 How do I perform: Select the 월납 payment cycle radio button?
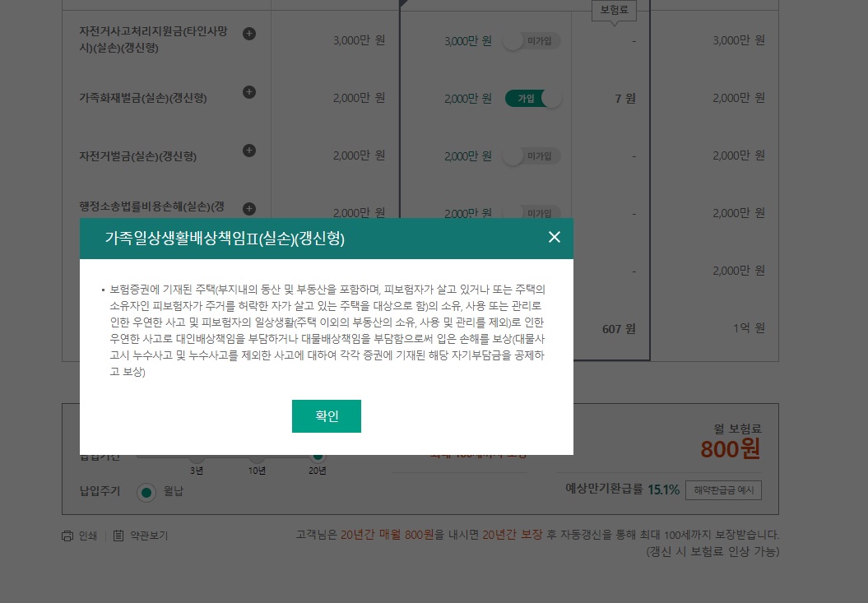pos(146,492)
